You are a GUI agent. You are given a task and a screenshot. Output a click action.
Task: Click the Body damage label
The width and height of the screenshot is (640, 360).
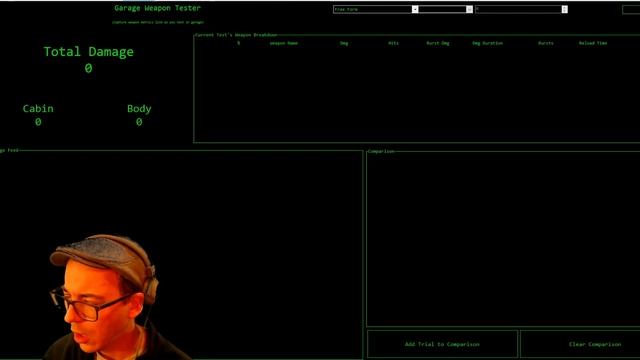pyautogui.click(x=139, y=109)
